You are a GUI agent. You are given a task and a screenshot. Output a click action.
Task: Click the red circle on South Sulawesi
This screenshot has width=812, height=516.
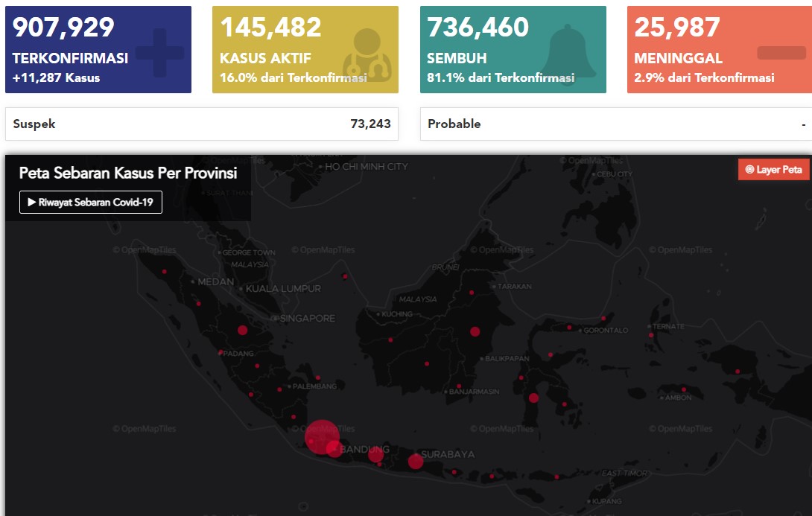click(534, 398)
